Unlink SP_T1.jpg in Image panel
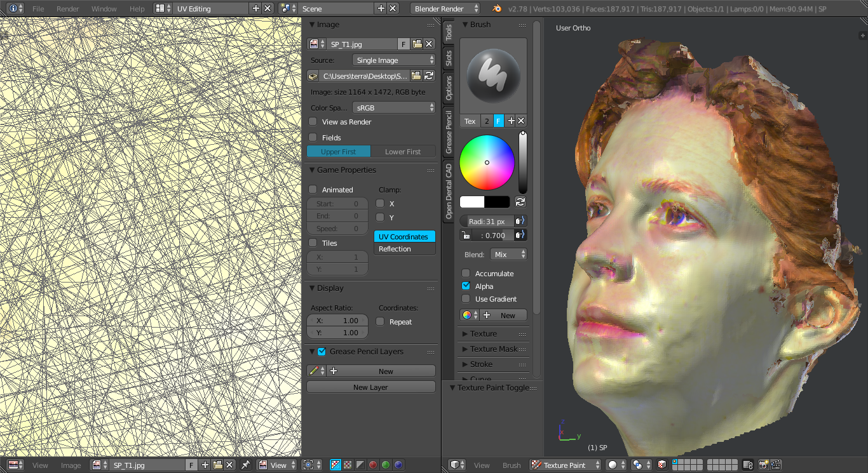The height and width of the screenshot is (473, 868). pyautogui.click(x=430, y=44)
